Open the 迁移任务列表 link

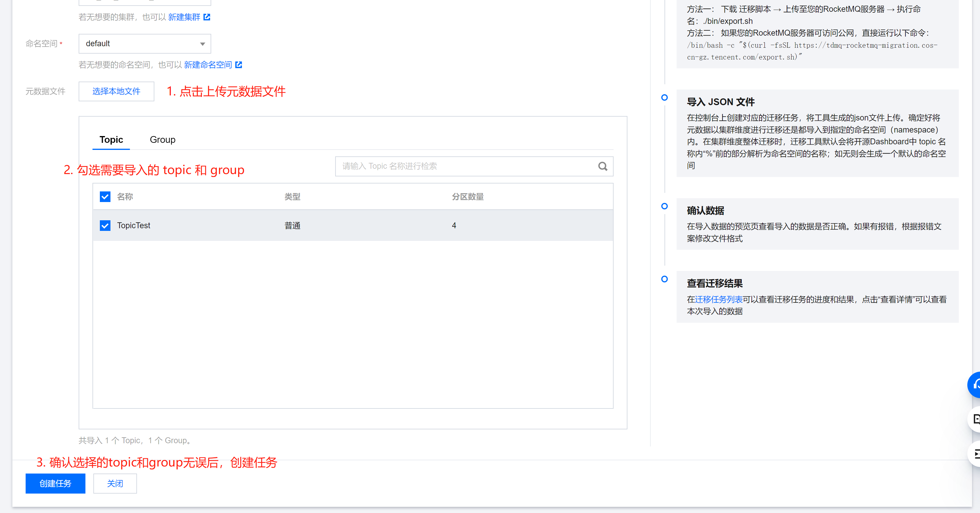tap(718, 299)
